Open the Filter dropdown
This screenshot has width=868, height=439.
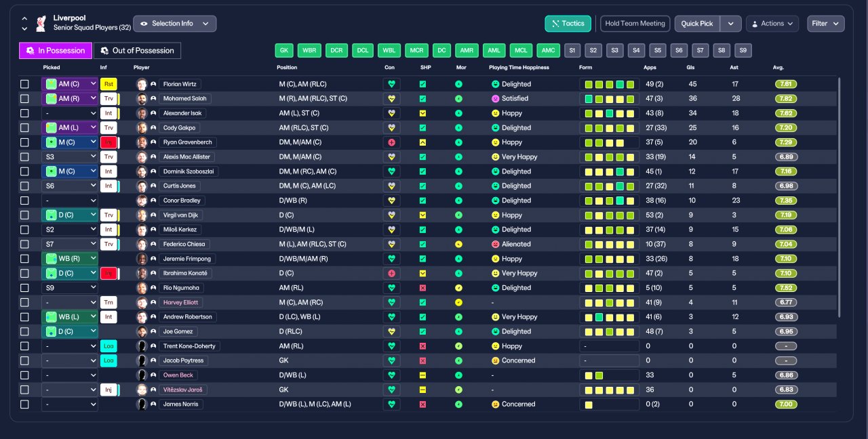(826, 24)
